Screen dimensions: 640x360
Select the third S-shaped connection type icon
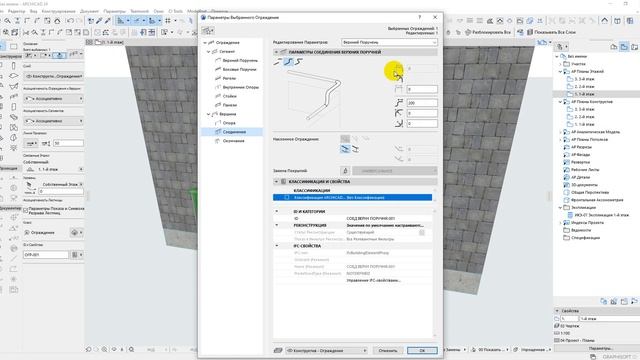click(299, 62)
